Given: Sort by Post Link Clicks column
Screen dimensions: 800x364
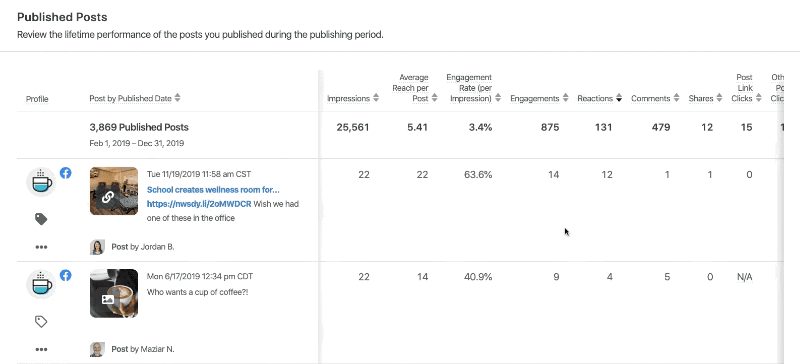Looking at the screenshot, I should click(x=746, y=88).
